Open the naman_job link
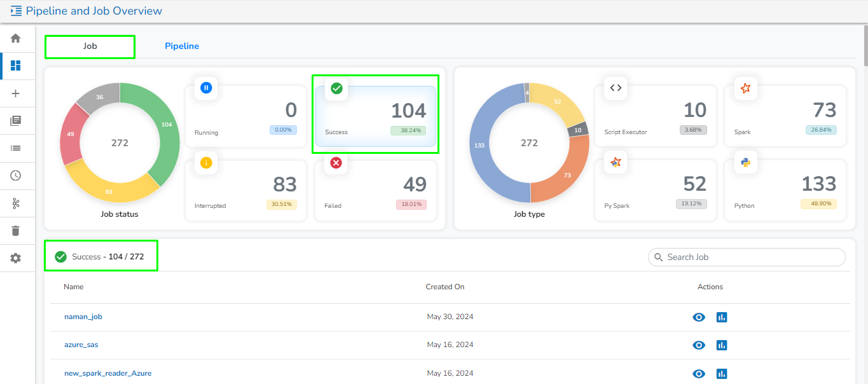This screenshot has height=384, width=868. tap(83, 317)
